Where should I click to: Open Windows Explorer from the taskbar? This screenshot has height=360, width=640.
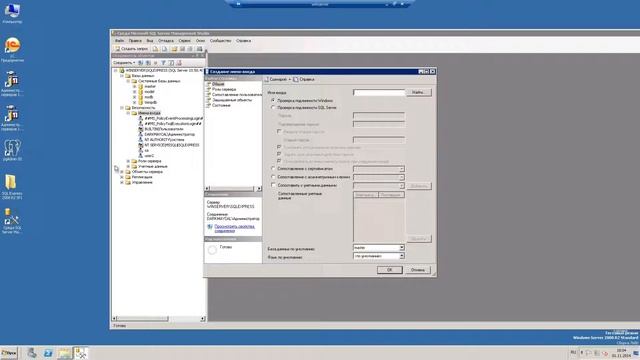pos(64,353)
